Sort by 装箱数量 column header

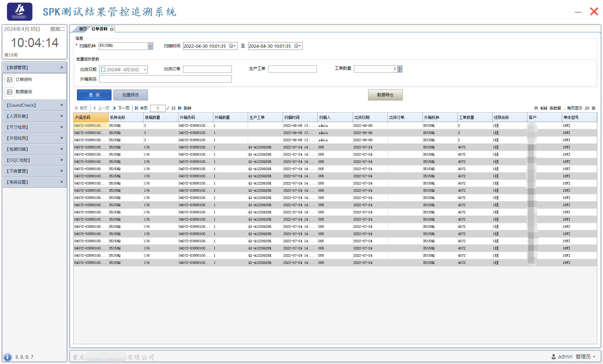(161, 117)
